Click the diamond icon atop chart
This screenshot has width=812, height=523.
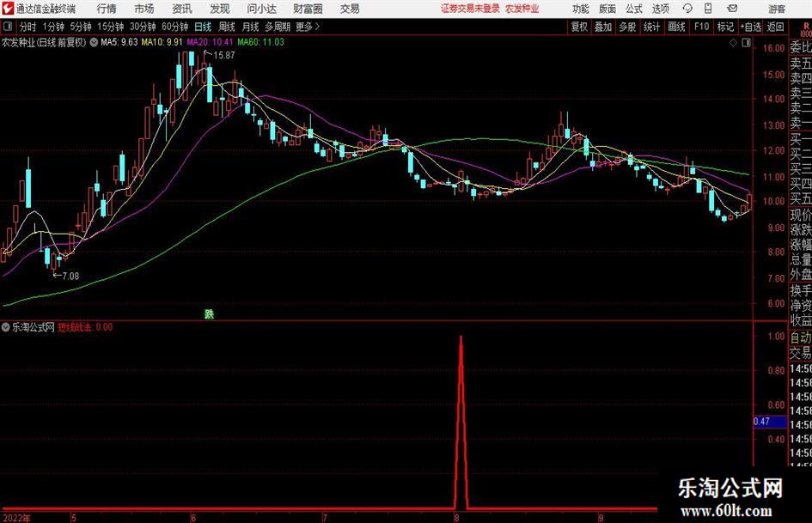pyautogui.click(x=733, y=43)
